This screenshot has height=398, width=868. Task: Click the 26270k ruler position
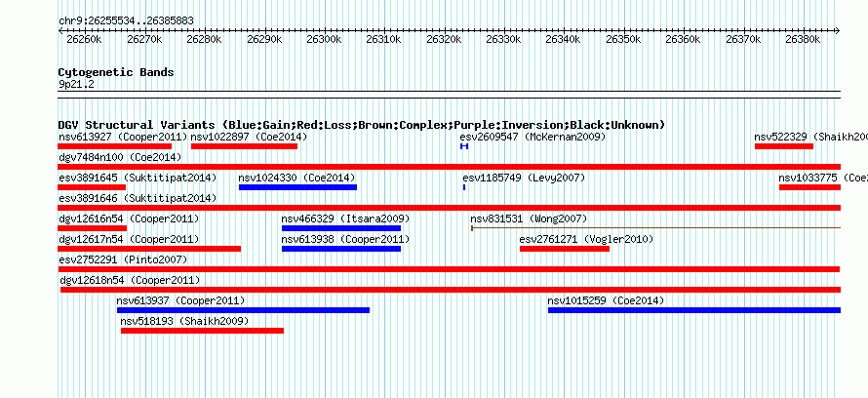(144, 39)
